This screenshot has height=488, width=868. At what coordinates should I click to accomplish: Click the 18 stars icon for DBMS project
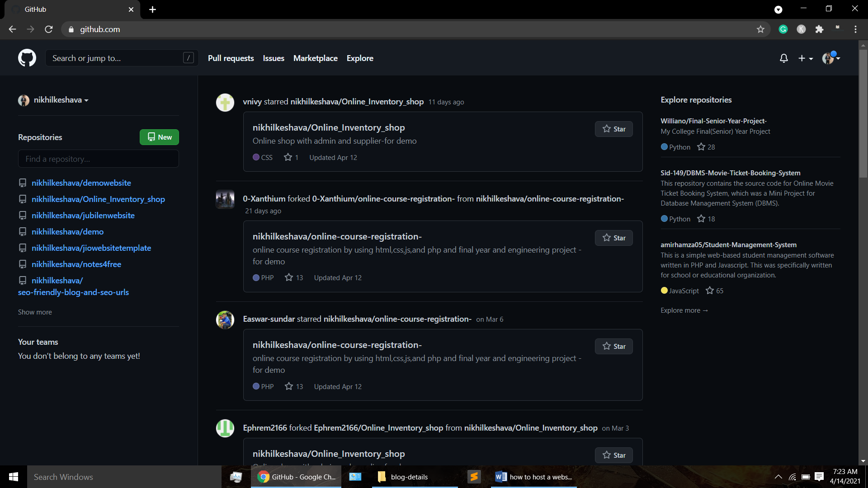(x=701, y=219)
